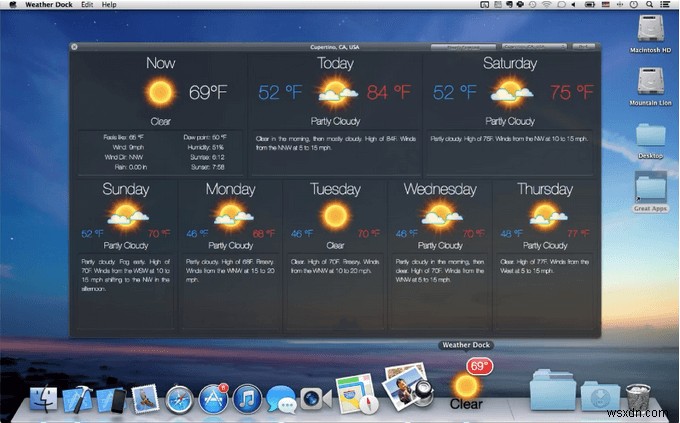Open Trash in the Dock

point(638,397)
